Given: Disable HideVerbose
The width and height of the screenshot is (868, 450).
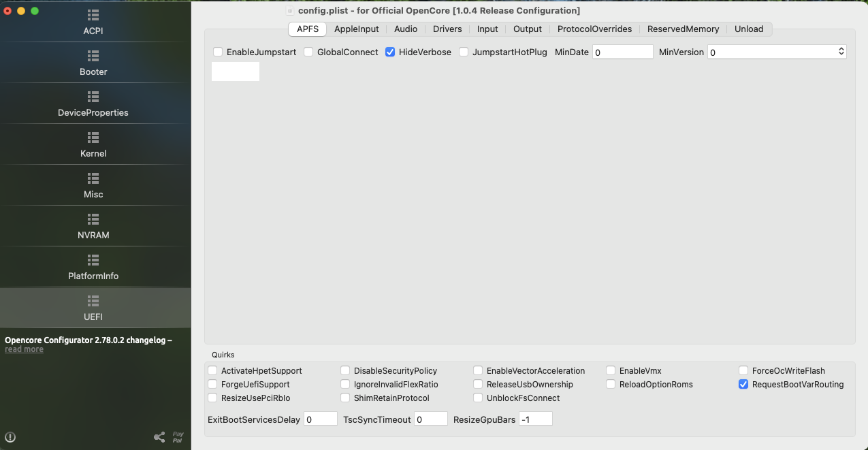Looking at the screenshot, I should (389, 52).
